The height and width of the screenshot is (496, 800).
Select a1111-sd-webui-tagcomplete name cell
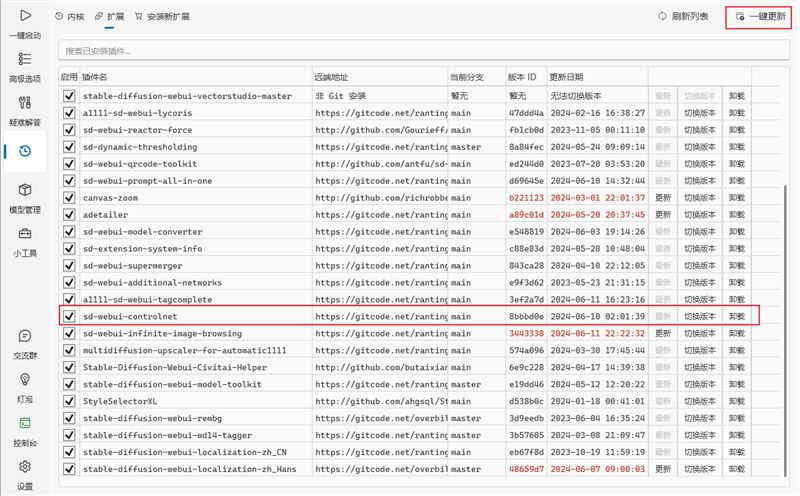147,300
